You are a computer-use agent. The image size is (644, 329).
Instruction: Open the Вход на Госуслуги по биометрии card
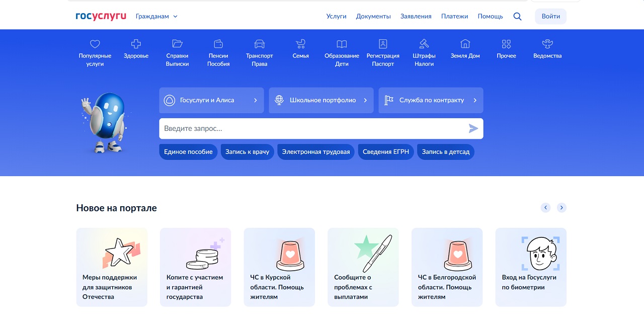531,267
